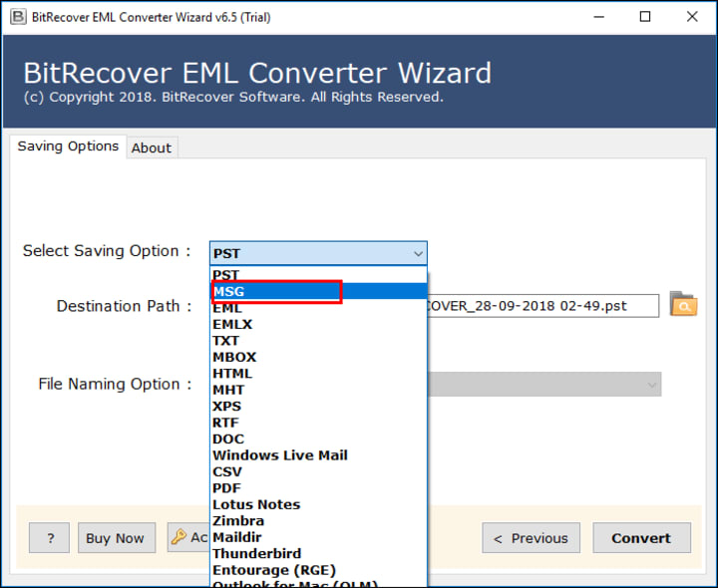Click the question mark help button

click(x=50, y=537)
